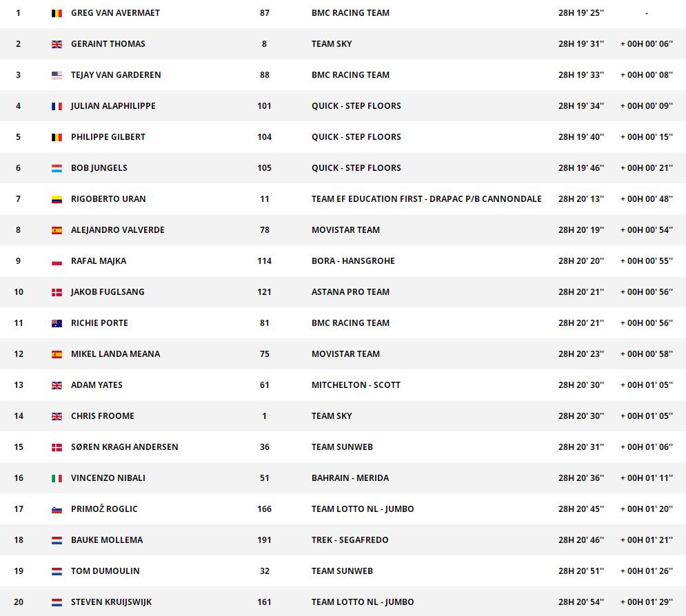
Task: Open Tom Dumoulin's rider name link
Action: coord(105,571)
